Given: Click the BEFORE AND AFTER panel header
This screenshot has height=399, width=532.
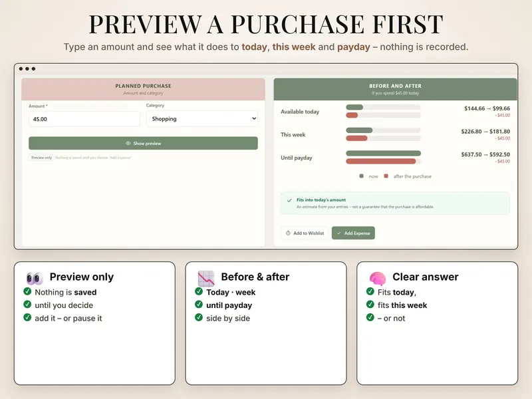Looking at the screenshot, I should (x=395, y=89).
